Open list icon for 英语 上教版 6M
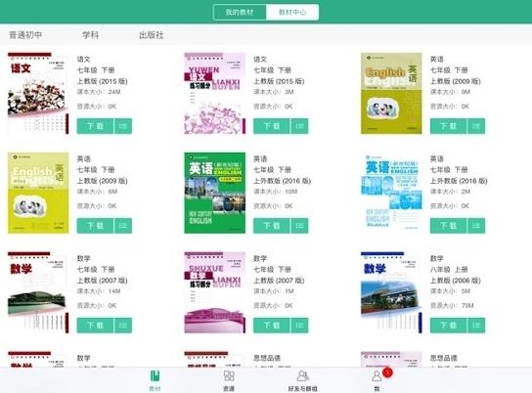This screenshot has width=532, height=393. tap(123, 226)
